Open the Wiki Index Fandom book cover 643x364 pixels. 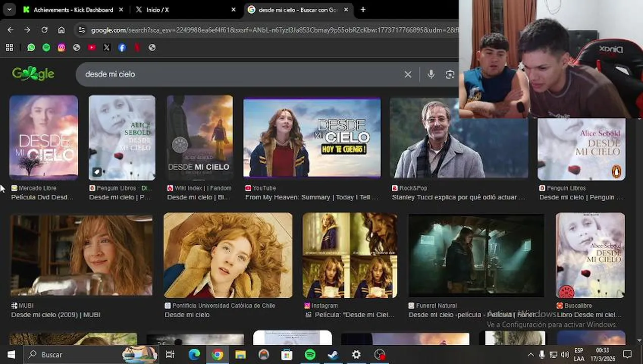[200, 138]
